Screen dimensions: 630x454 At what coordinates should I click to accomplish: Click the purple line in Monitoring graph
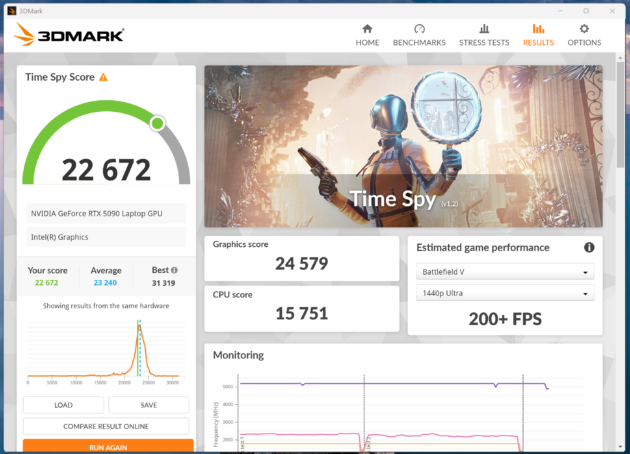click(x=394, y=384)
